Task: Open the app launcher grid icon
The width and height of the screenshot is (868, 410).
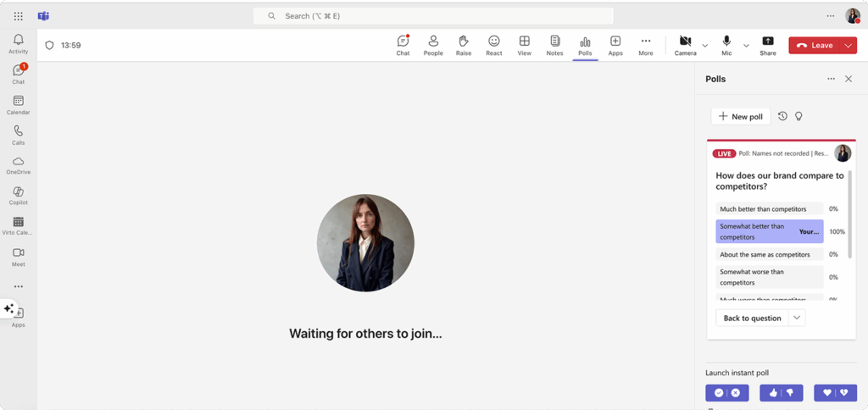Action: point(19,16)
